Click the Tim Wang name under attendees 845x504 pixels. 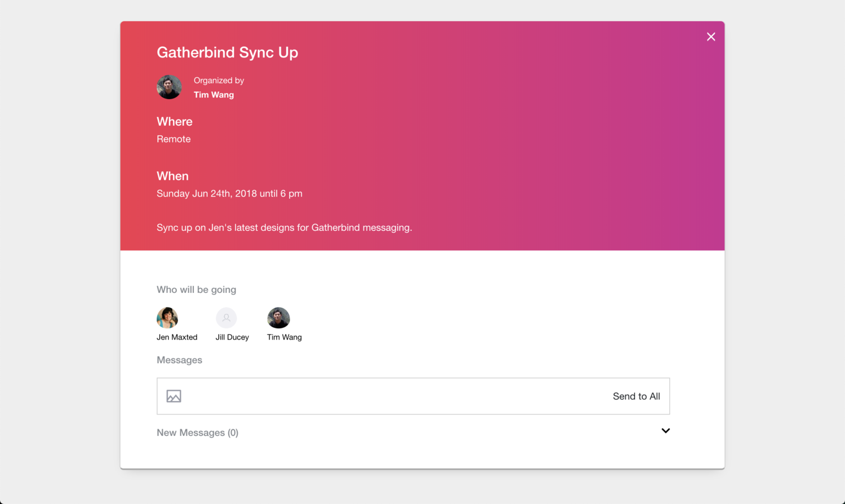click(284, 337)
